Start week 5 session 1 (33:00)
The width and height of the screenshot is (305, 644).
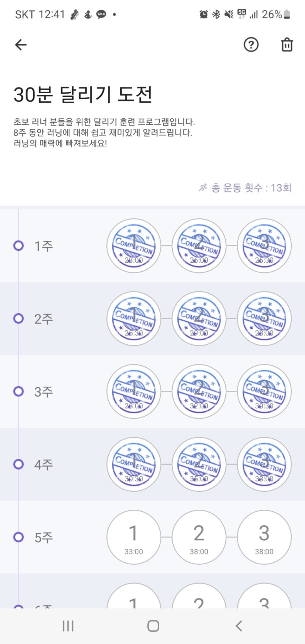134,537
